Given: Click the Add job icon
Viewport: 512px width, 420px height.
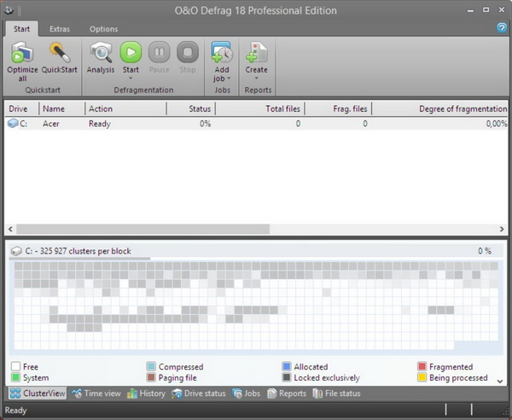Looking at the screenshot, I should [222, 53].
